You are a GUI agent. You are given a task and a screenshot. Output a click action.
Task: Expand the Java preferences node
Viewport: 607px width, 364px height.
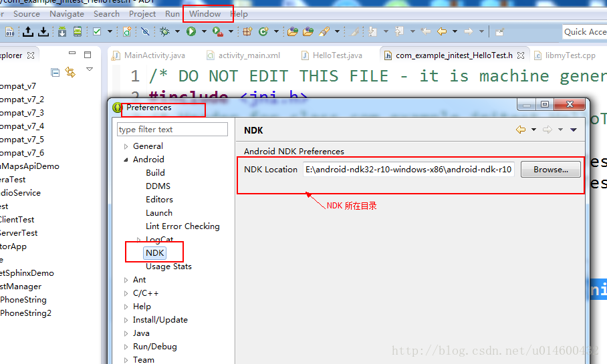pyautogui.click(x=126, y=333)
